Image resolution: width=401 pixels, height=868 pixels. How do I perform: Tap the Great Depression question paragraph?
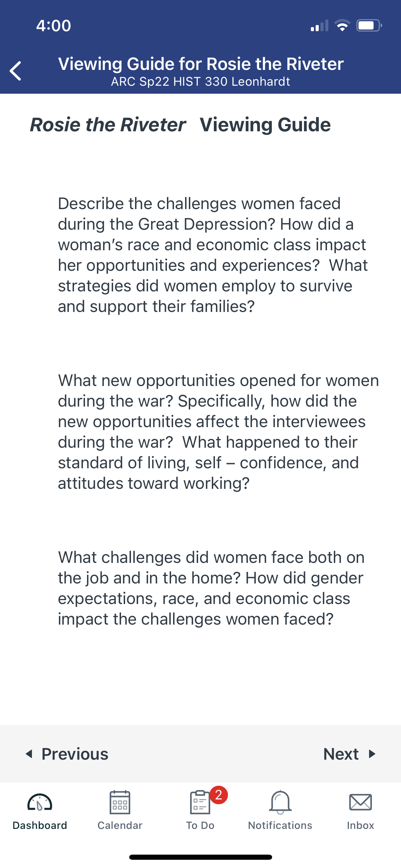[213, 255]
